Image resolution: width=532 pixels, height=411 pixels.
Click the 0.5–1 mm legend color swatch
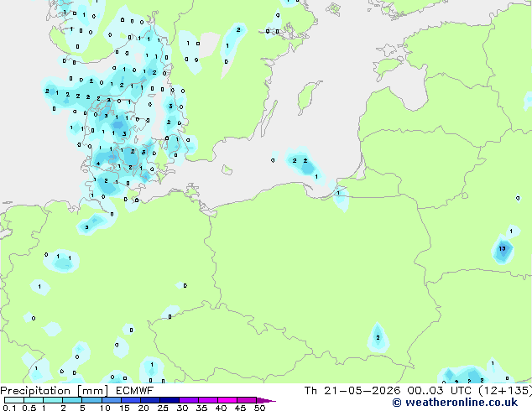pos(34,400)
